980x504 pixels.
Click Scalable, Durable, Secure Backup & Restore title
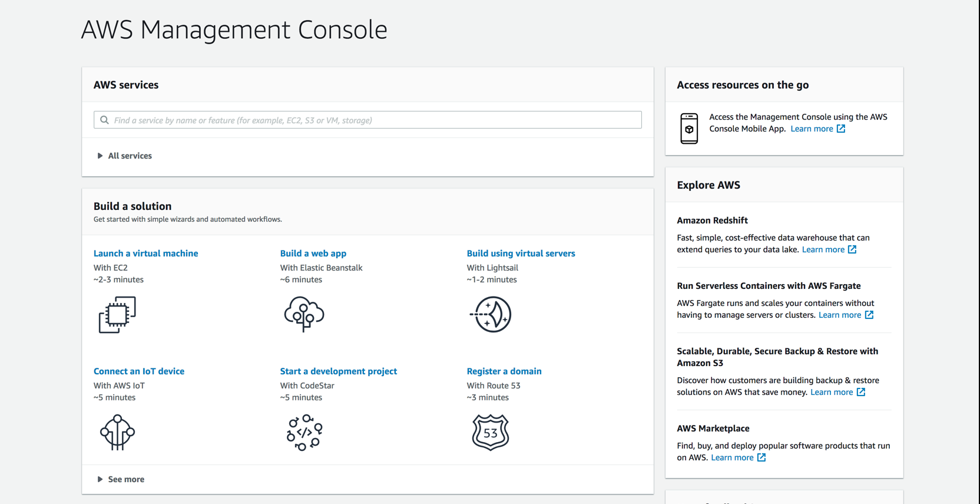777,357
